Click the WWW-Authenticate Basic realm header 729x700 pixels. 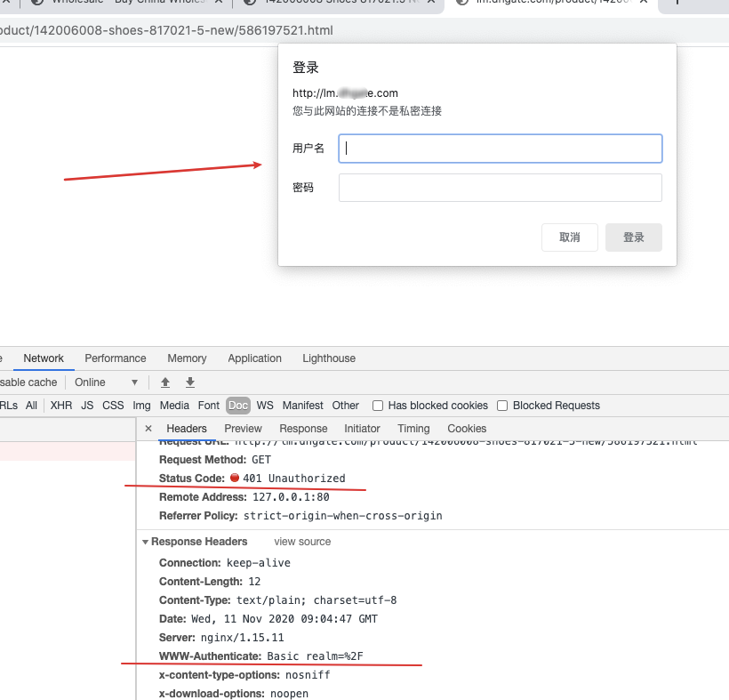pyautogui.click(x=261, y=656)
